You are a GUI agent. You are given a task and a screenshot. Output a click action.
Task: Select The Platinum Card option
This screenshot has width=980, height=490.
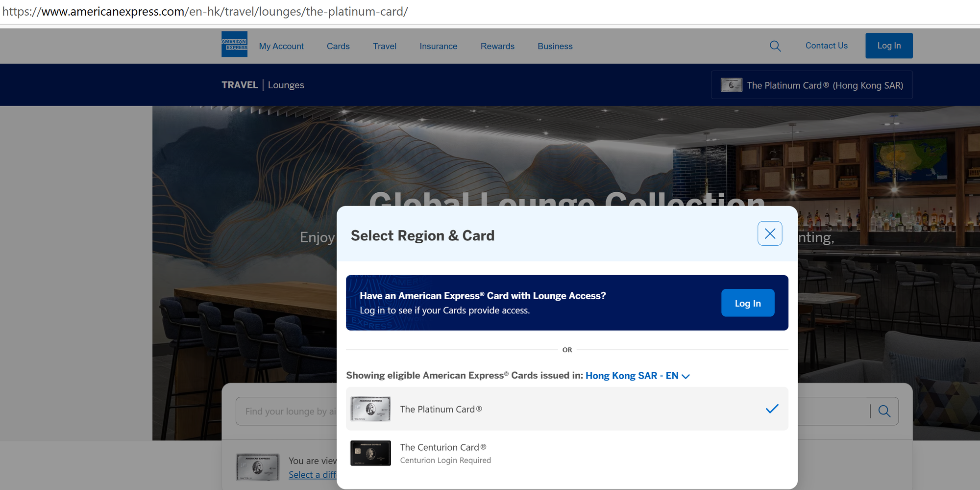click(x=567, y=409)
